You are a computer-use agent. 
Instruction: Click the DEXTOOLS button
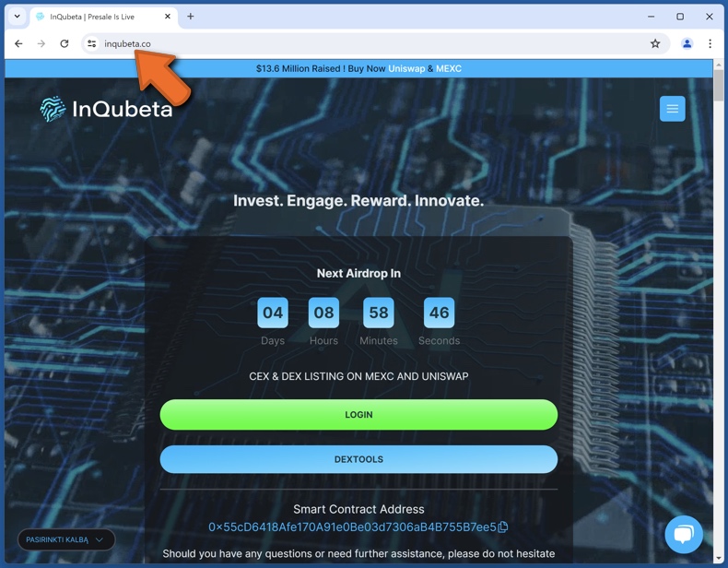coord(358,459)
